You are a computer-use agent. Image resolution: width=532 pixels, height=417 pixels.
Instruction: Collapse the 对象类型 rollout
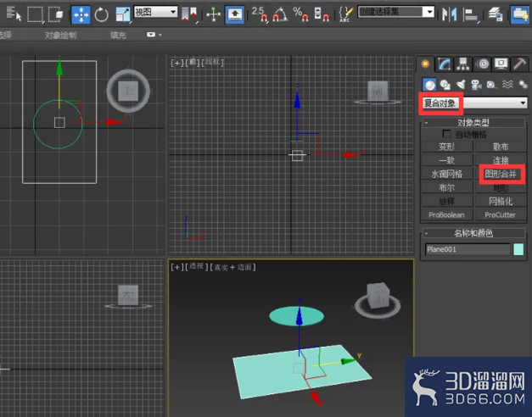[473, 122]
